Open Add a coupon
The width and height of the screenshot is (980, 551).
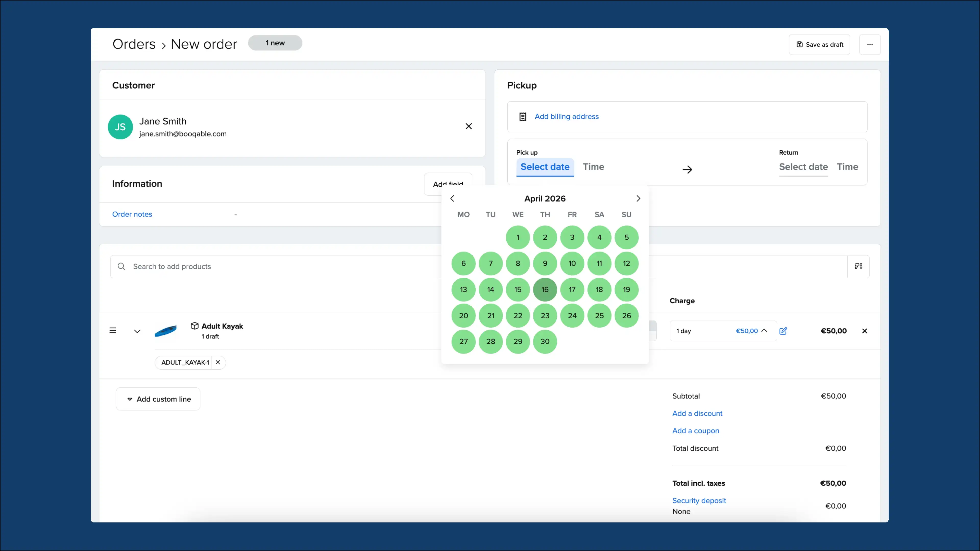695,430
